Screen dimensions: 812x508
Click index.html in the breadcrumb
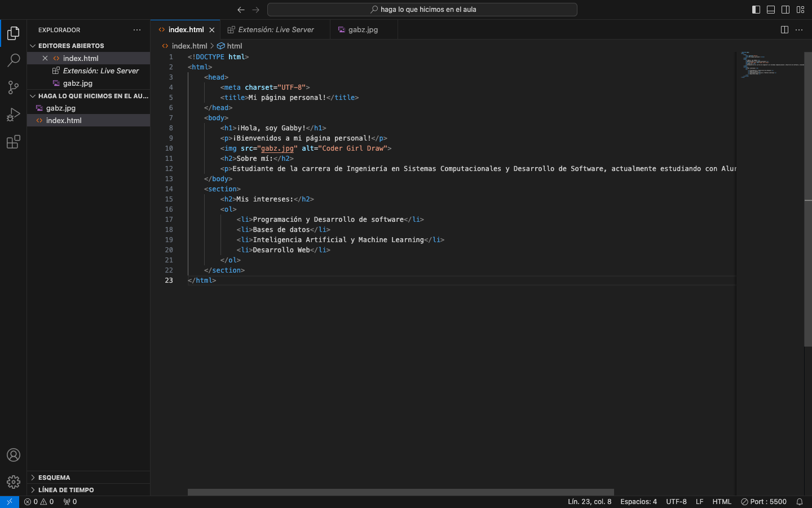(189, 46)
